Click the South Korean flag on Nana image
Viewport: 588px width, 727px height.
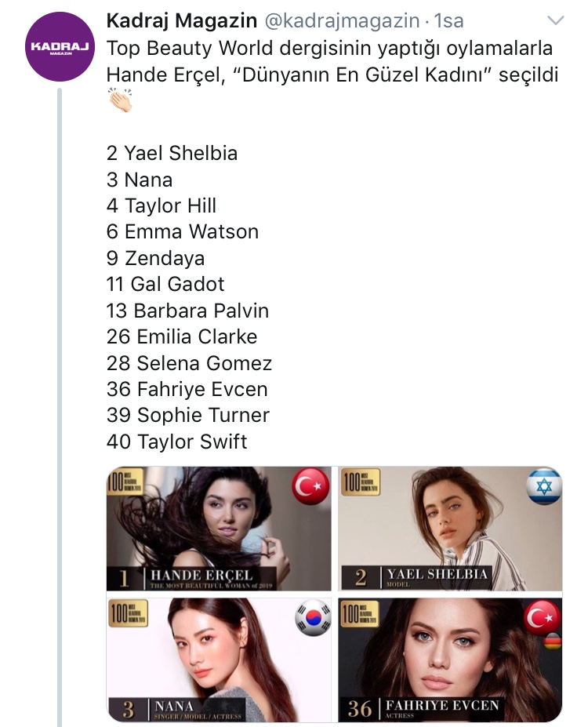(314, 617)
